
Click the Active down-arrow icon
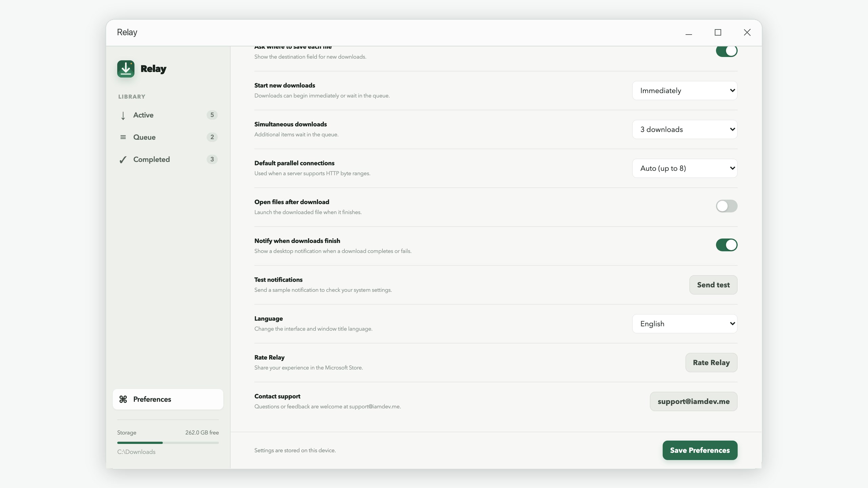click(123, 115)
